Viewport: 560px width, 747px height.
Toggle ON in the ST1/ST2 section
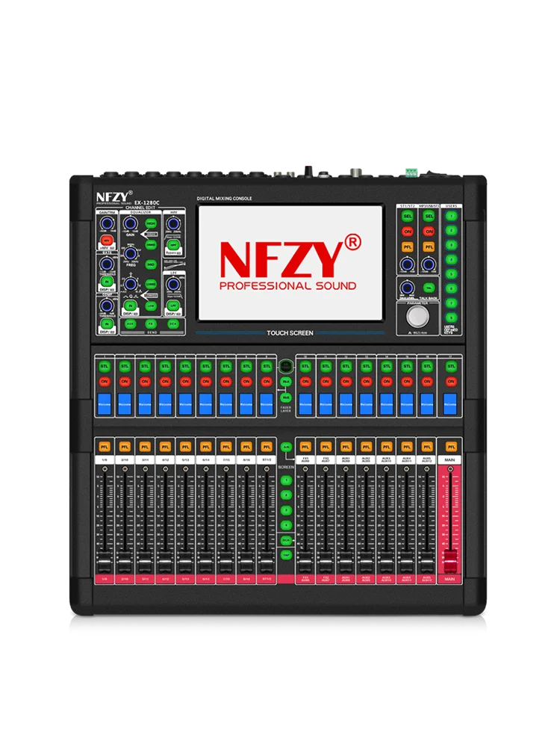[x=407, y=232]
